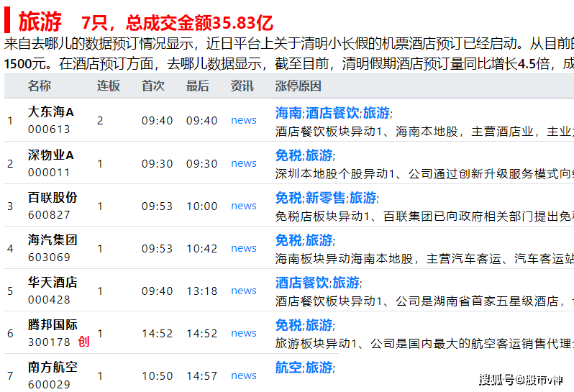Click the 7只，总成交金额35.83亿 summary text

[177, 23]
